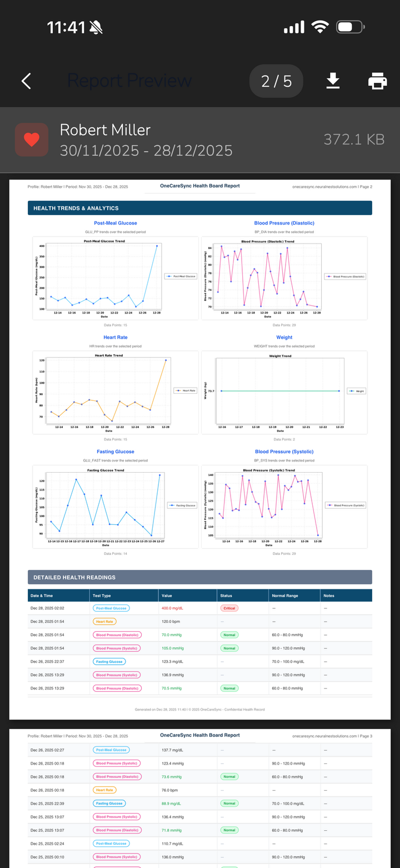Tap the 88.9 mg/dL value

[x=171, y=803]
